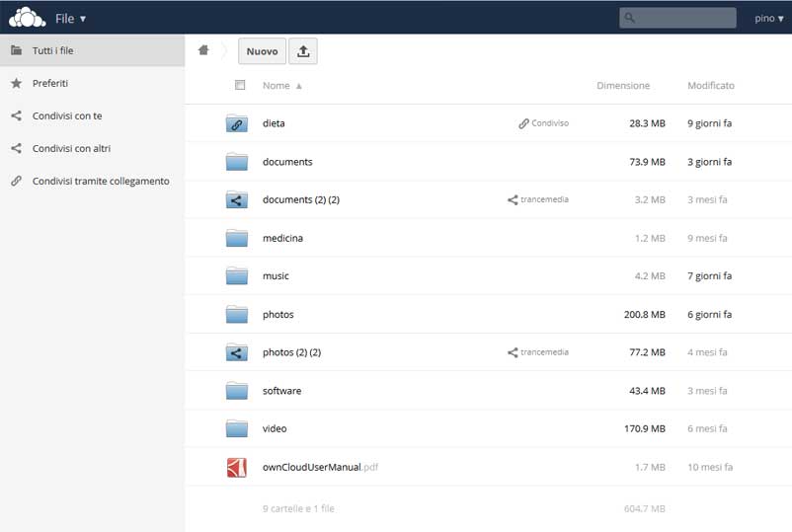792x532 pixels.
Task: Open the documents (2) (2) shared folder icon
Action: pyautogui.click(x=236, y=200)
